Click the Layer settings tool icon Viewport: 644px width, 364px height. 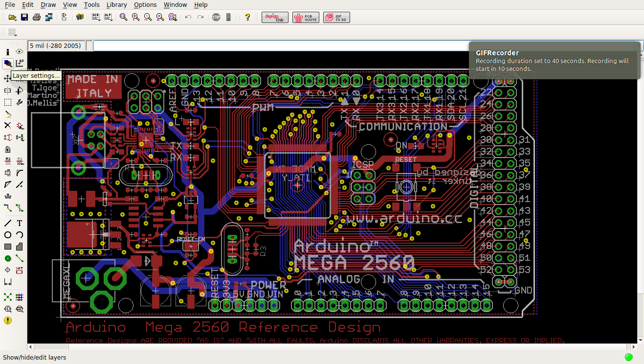8,63
